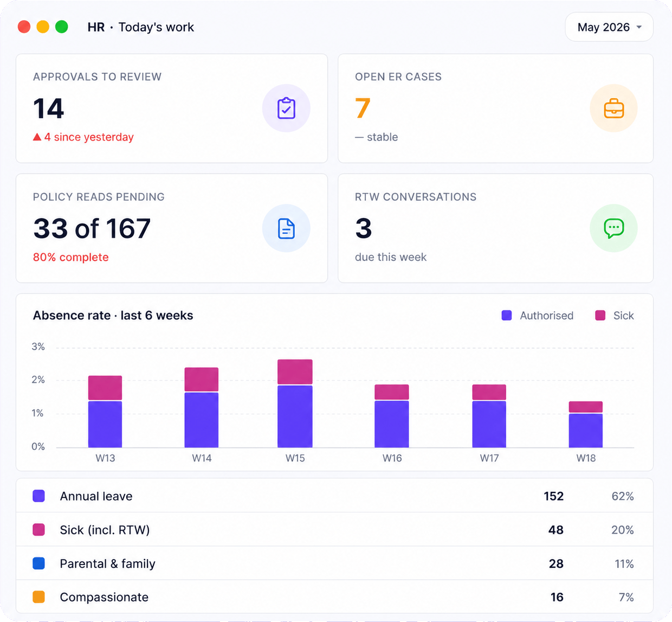Click the W17 Sick bar segment

coord(489,392)
